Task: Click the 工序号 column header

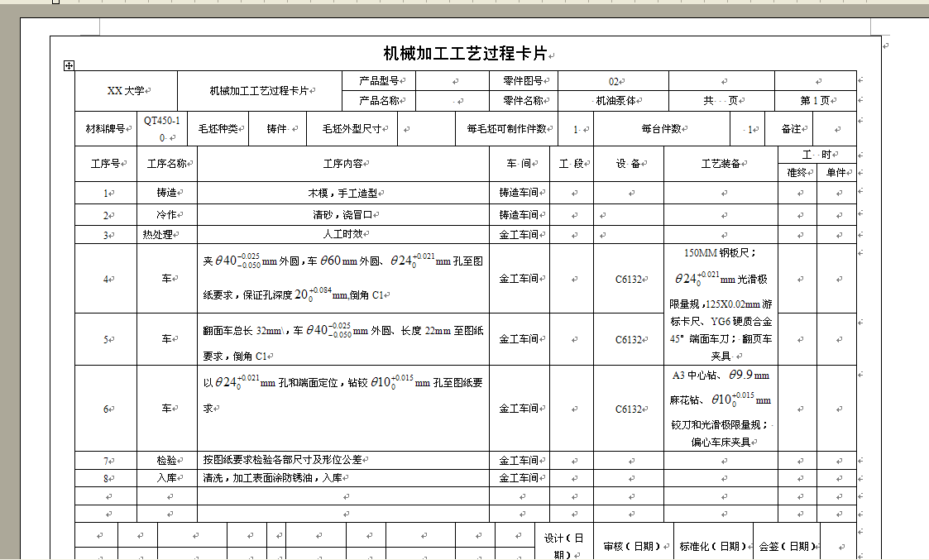Action: coord(106,164)
